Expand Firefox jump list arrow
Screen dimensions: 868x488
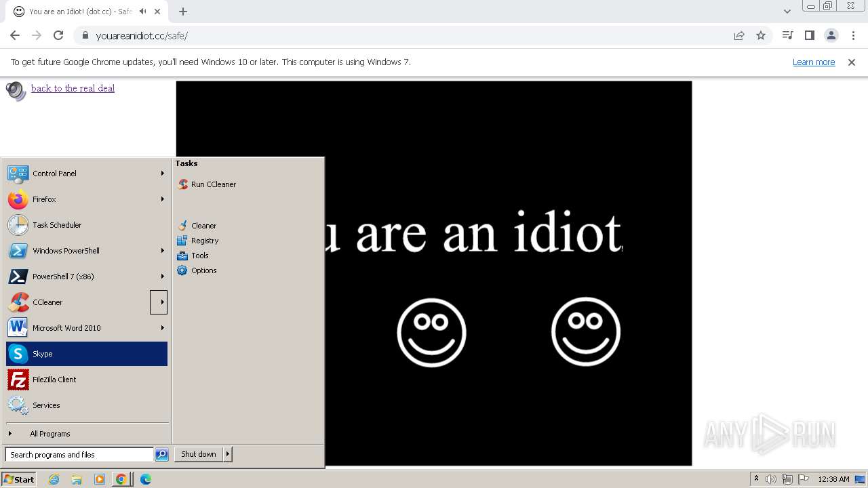[x=162, y=199]
